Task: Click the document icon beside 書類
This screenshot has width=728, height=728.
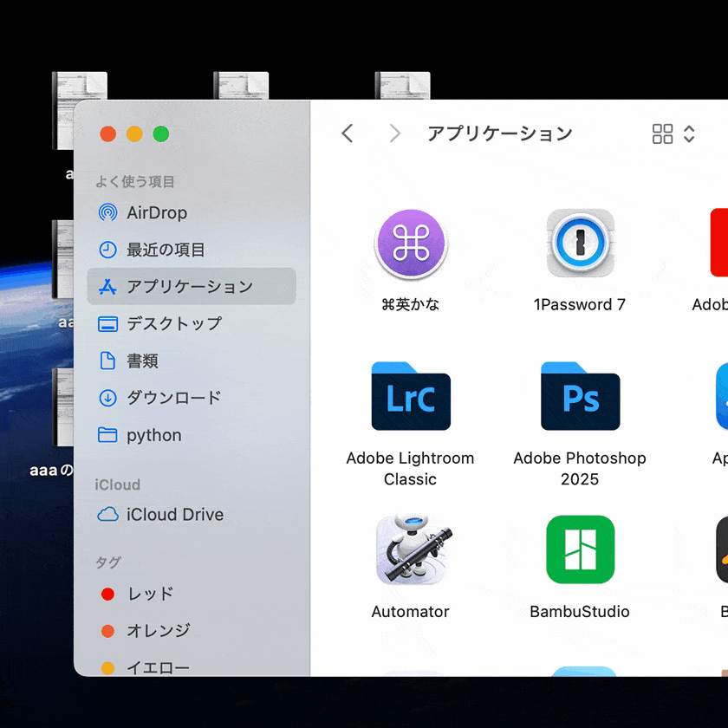Action: pos(107,361)
